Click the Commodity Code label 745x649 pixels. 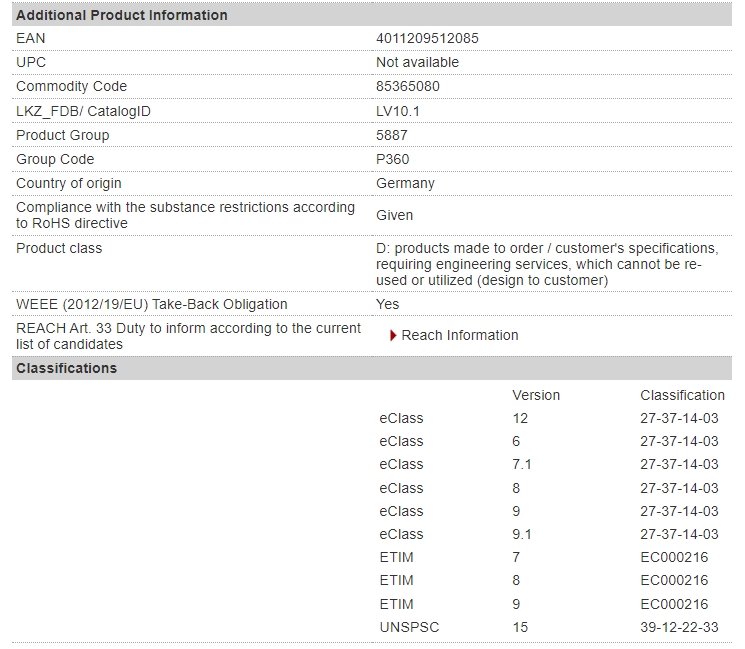point(71,86)
